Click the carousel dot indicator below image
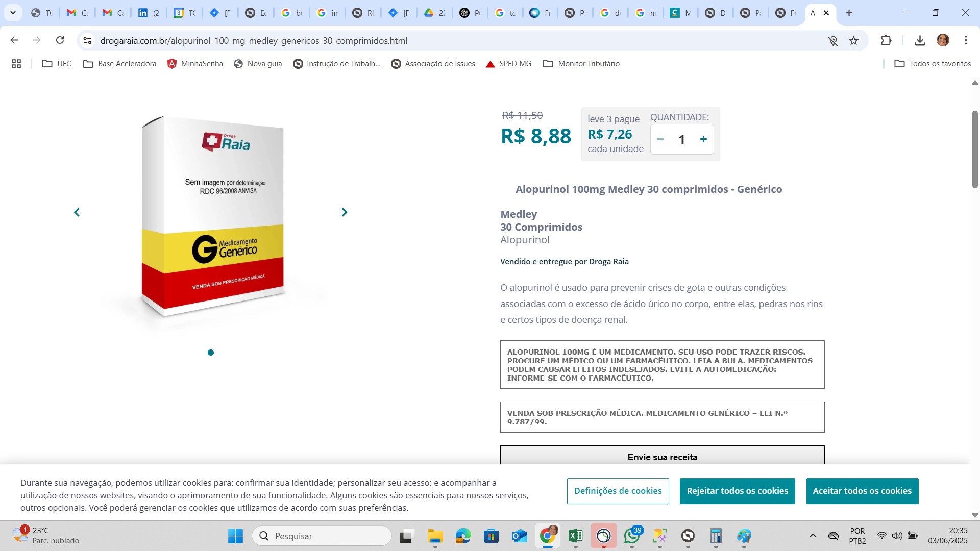The image size is (980, 551). pyautogui.click(x=211, y=353)
